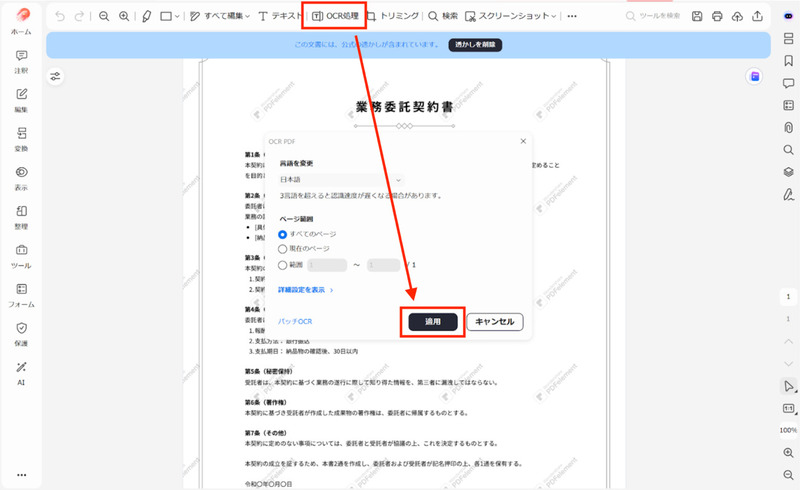Open the properties sliders icon
Image resolution: width=800 pixels, height=490 pixels.
[x=55, y=77]
